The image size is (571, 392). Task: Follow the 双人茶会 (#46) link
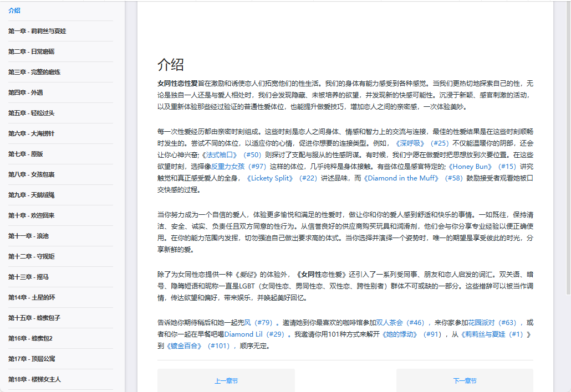pos(400,322)
